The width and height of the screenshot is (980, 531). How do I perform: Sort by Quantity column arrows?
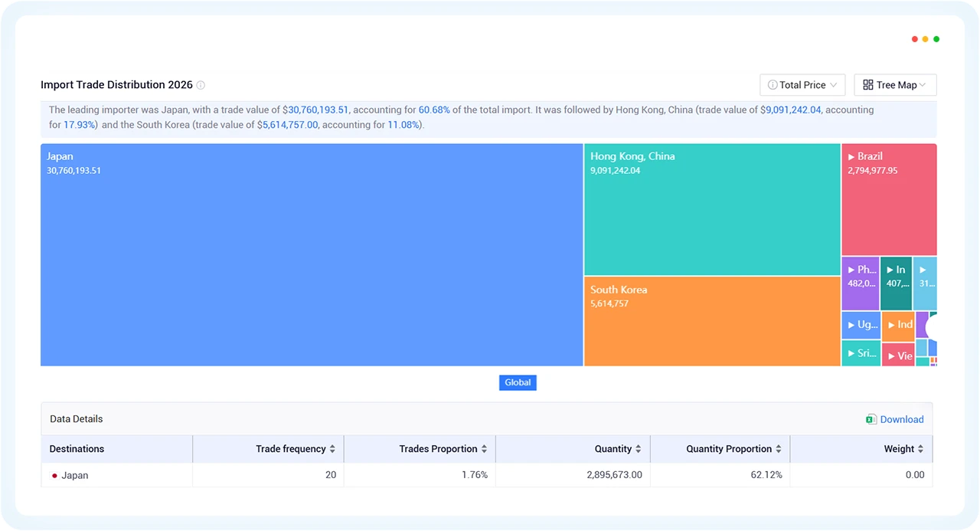point(639,449)
